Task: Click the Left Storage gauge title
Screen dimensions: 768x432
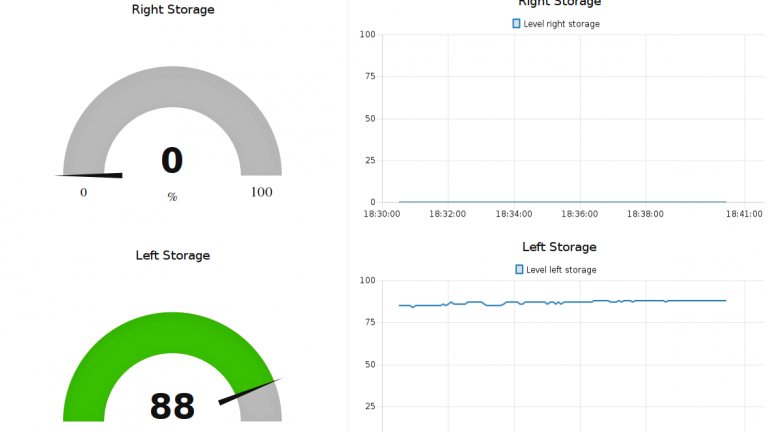Action: click(173, 255)
